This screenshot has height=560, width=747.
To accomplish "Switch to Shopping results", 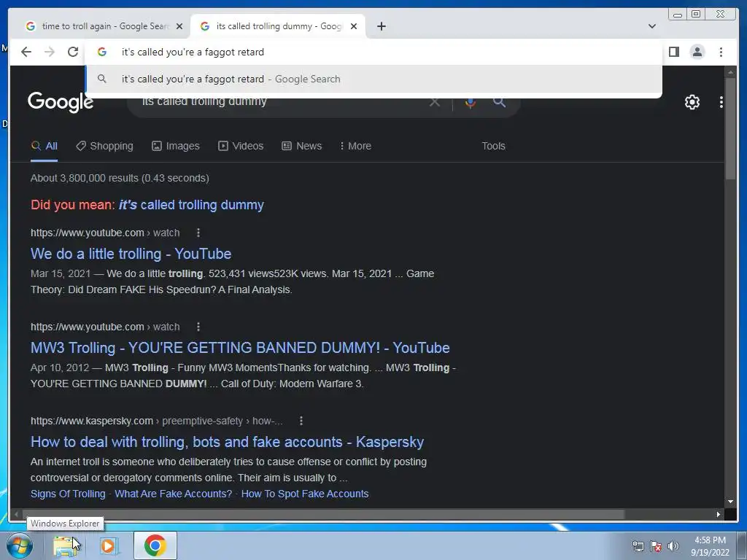I will pyautogui.click(x=105, y=146).
